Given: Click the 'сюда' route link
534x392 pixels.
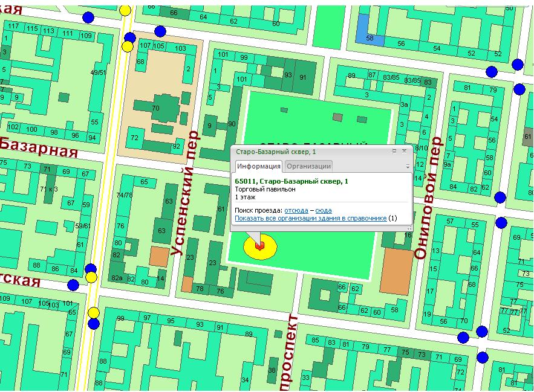Looking at the screenshot, I should click(324, 210).
